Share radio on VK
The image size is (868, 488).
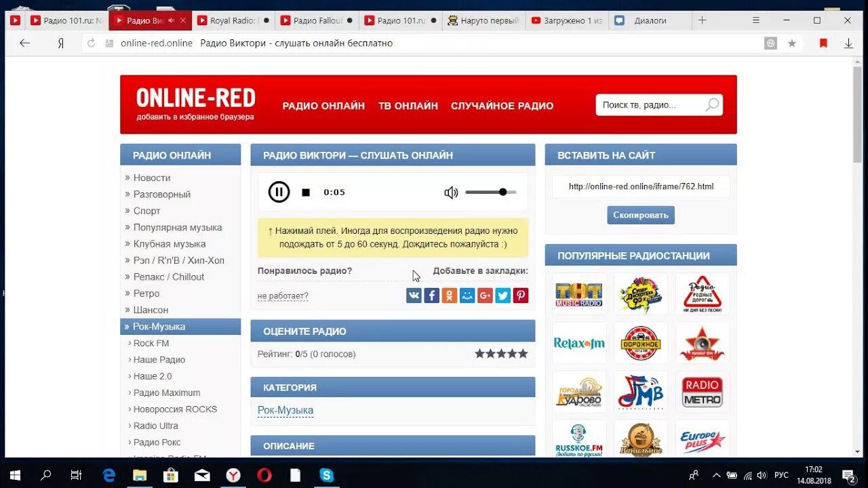coord(414,295)
